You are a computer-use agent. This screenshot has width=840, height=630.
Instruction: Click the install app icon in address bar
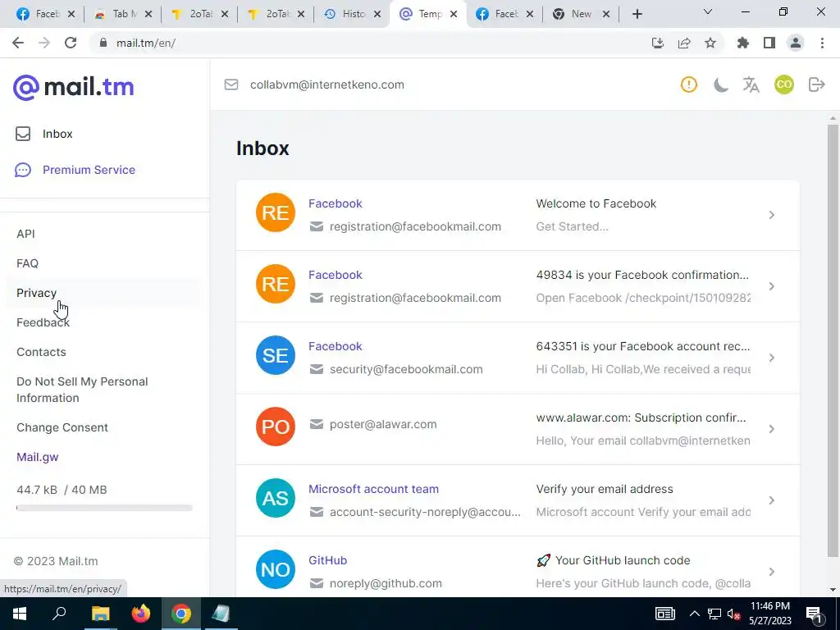658,43
